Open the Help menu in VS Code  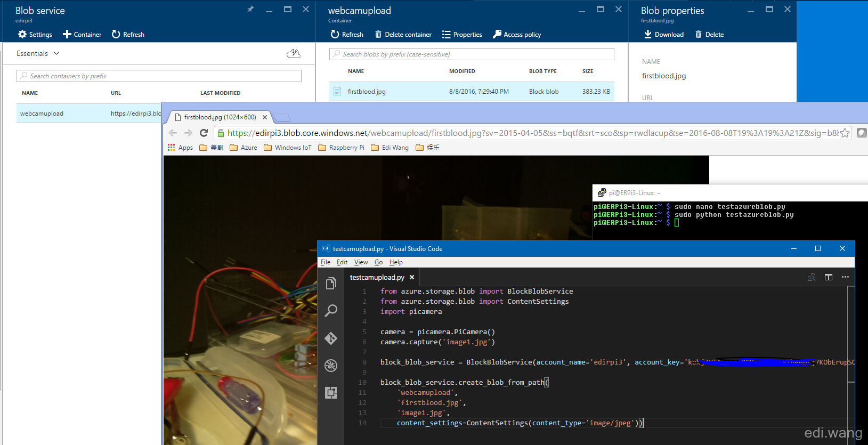click(x=396, y=262)
